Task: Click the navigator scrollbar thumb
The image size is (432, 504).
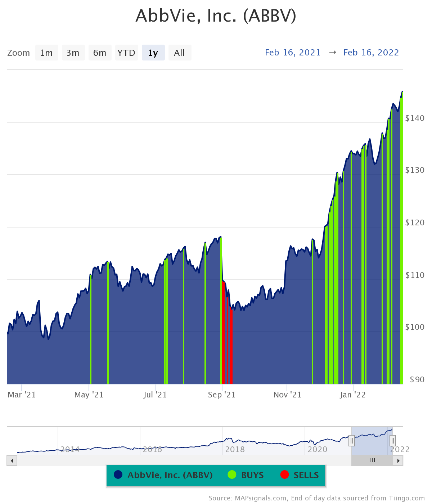Action: pyautogui.click(x=372, y=460)
